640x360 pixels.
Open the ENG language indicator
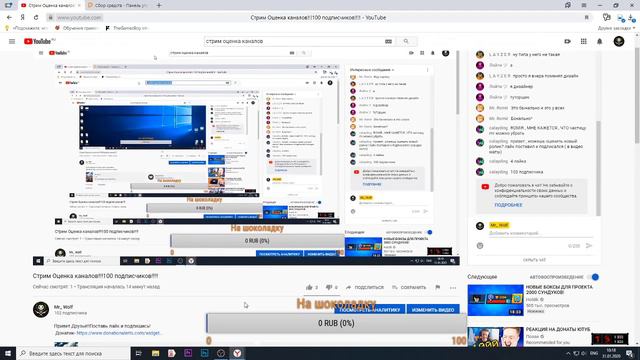(x=594, y=353)
